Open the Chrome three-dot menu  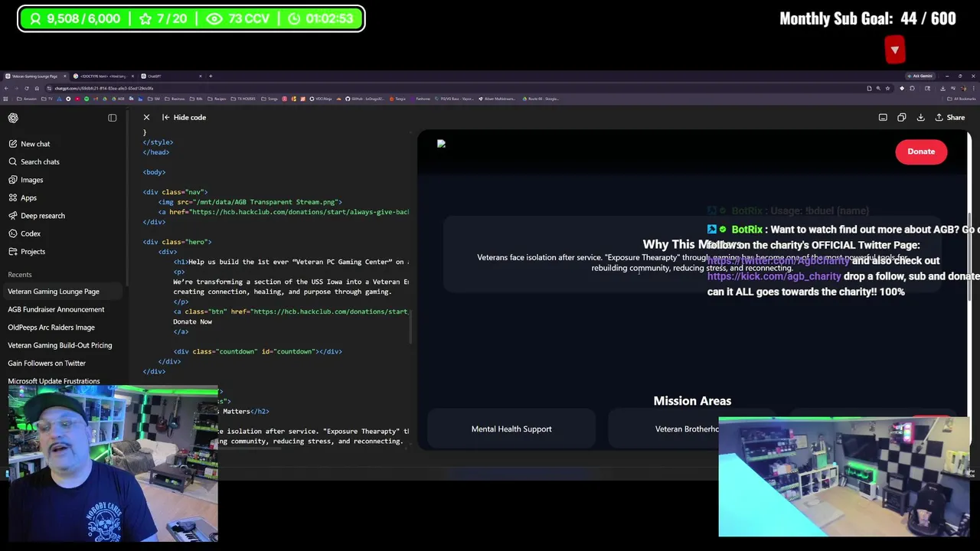point(974,88)
